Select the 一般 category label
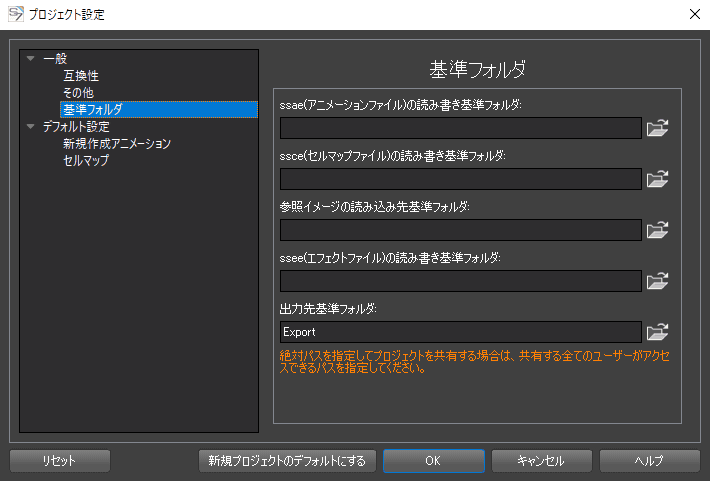Screen dimensions: 710x481 pos(55,58)
